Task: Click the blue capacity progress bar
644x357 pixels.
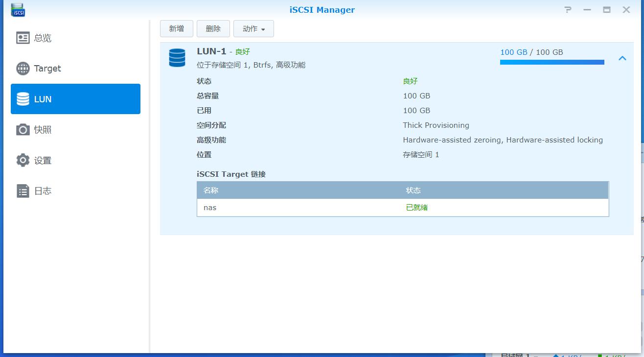Action: pos(552,62)
